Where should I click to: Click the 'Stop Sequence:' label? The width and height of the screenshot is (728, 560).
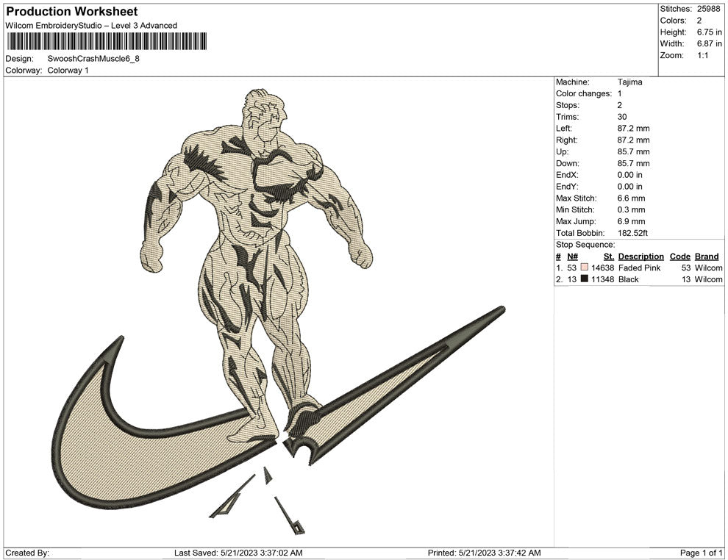click(585, 245)
